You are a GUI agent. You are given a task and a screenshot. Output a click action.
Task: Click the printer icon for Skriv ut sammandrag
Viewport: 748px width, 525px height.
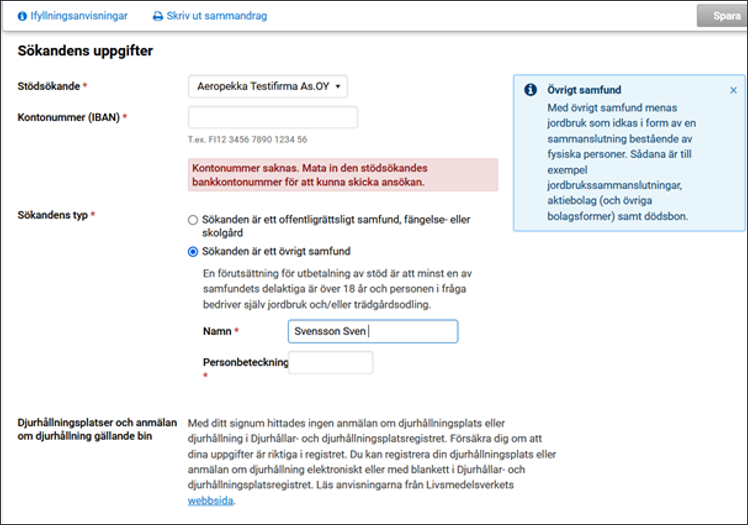[x=157, y=16]
